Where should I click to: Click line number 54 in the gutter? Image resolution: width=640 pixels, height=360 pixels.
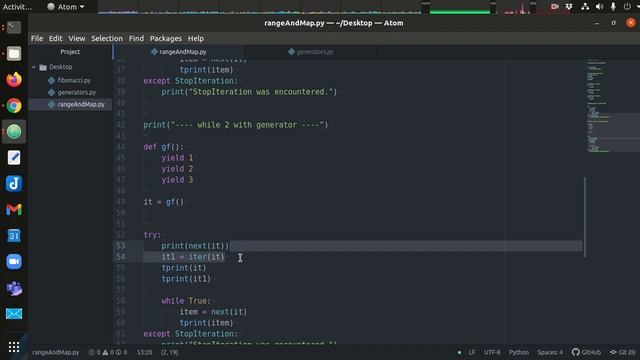point(120,257)
